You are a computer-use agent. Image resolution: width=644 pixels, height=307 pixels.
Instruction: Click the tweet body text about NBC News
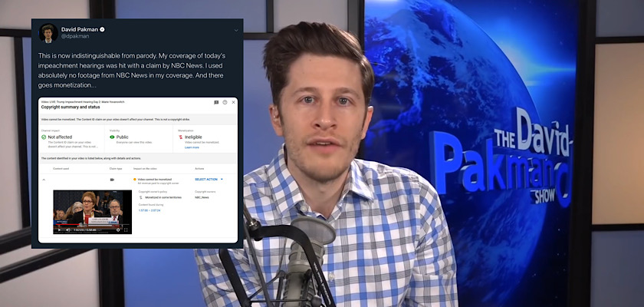132,71
